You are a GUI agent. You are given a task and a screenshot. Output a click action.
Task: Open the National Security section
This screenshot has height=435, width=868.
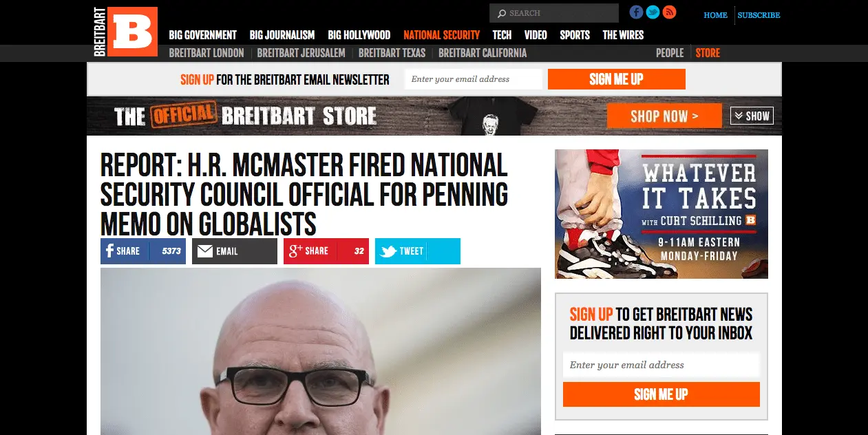441,35
